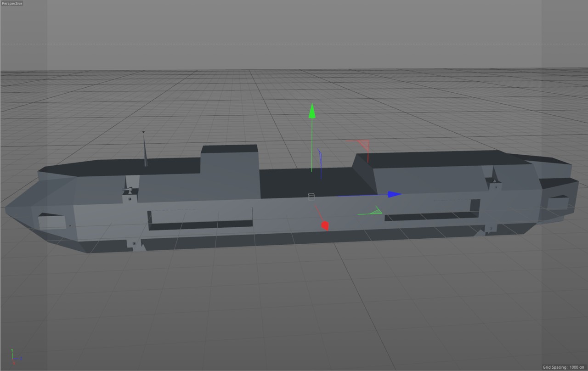Select the pointed tip of the hull
The height and width of the screenshot is (371, 588).
[8, 210]
